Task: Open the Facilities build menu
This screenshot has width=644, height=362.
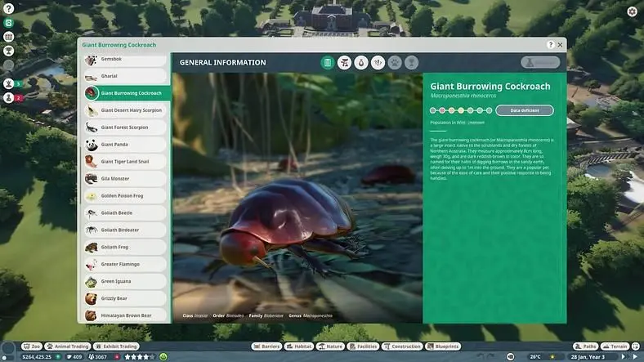Action: click(x=363, y=346)
